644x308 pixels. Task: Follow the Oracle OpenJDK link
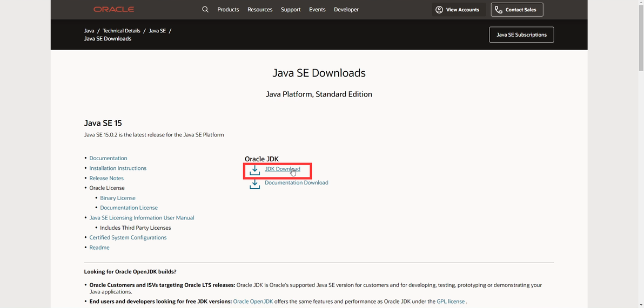[253, 302]
